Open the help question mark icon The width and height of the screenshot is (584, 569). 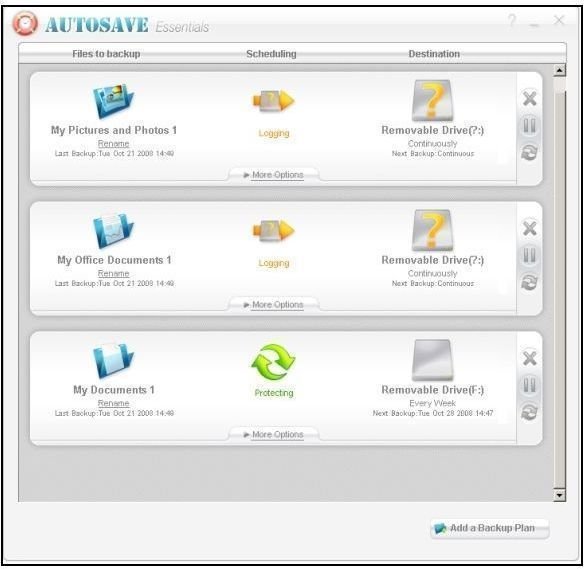coord(512,20)
